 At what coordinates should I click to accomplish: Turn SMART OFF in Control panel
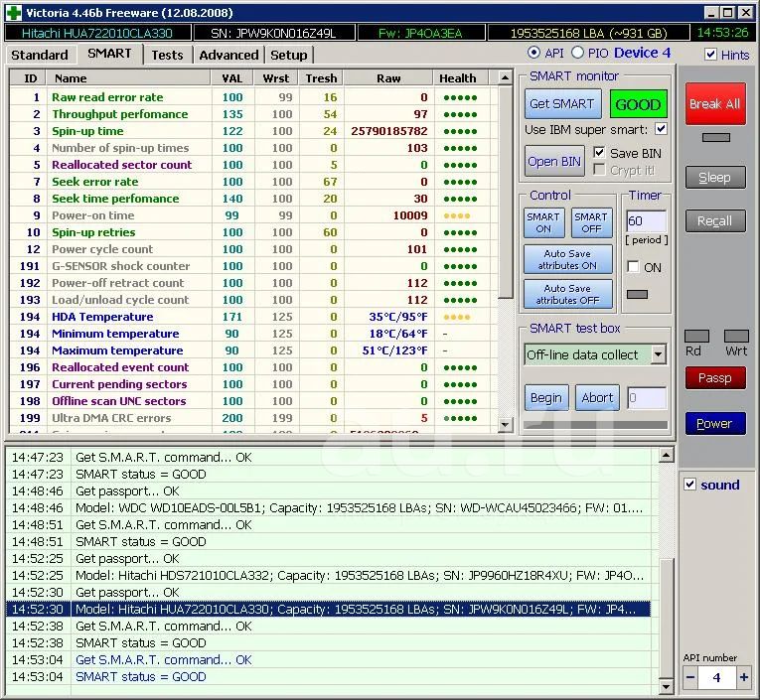(x=590, y=222)
